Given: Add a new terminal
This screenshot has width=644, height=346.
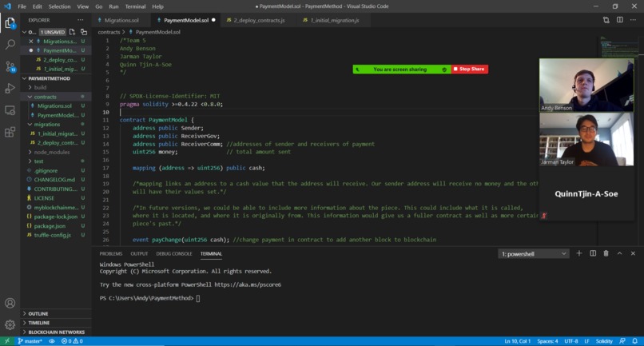Looking at the screenshot, I should pyautogui.click(x=579, y=253).
